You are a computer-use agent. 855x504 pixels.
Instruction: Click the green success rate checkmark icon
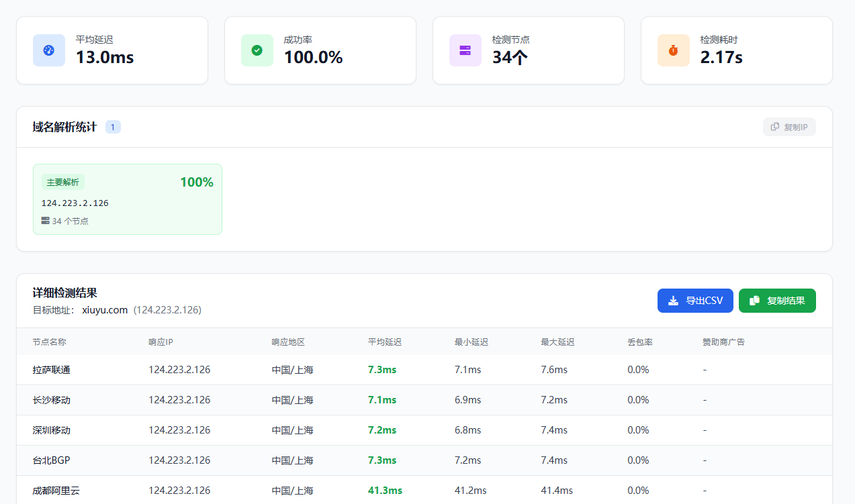click(x=257, y=50)
